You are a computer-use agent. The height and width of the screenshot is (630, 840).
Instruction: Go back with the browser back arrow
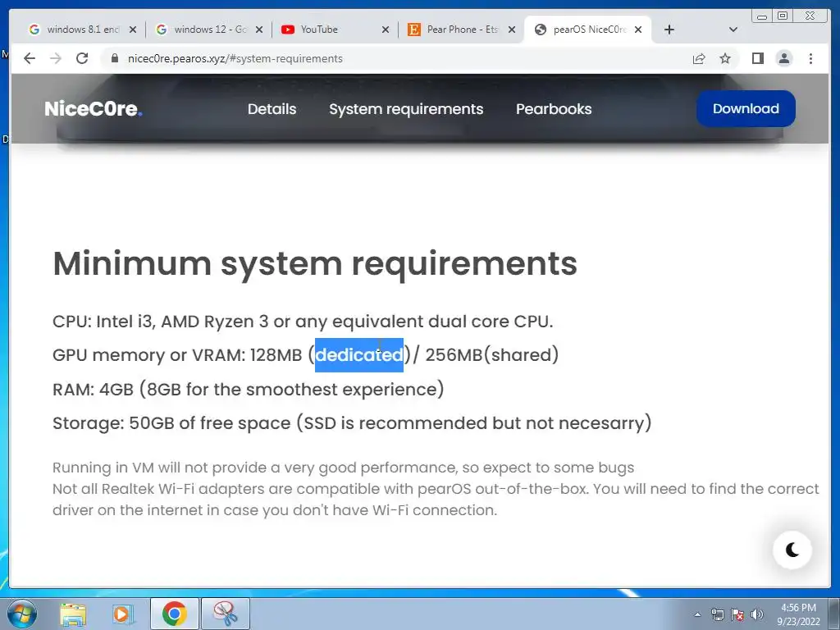(30, 58)
